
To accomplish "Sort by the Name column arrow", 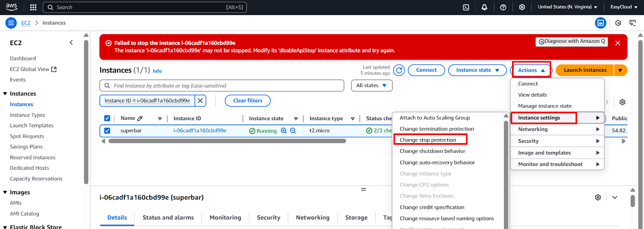I will 160,119.
